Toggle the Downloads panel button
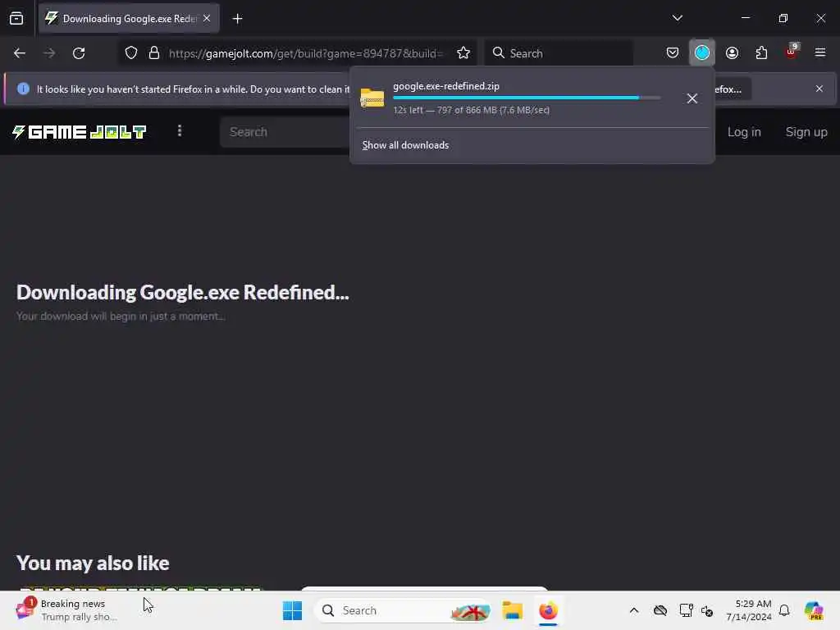The width and height of the screenshot is (840, 630). [702, 52]
